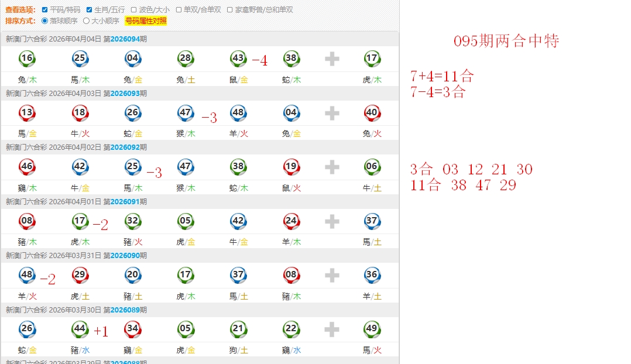Click green special ball 49 in period 089
Image resolution: width=631 pixels, height=364 pixels.
pyautogui.click(x=372, y=329)
